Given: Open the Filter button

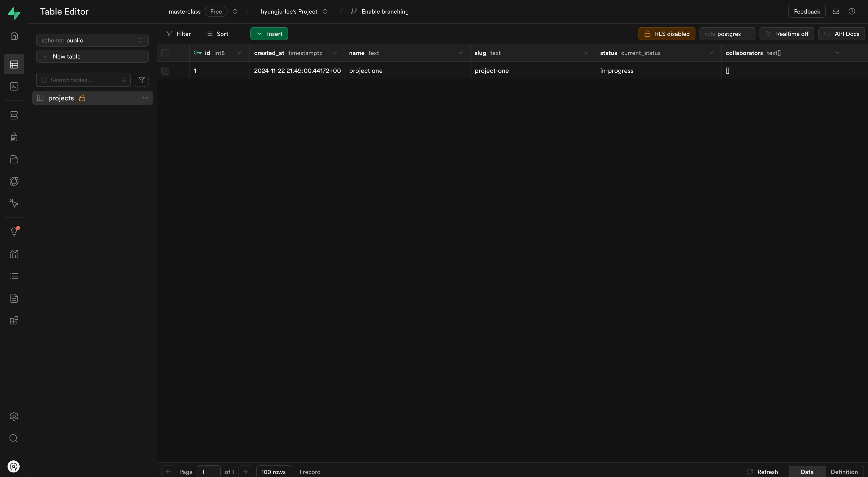Looking at the screenshot, I should click(179, 34).
